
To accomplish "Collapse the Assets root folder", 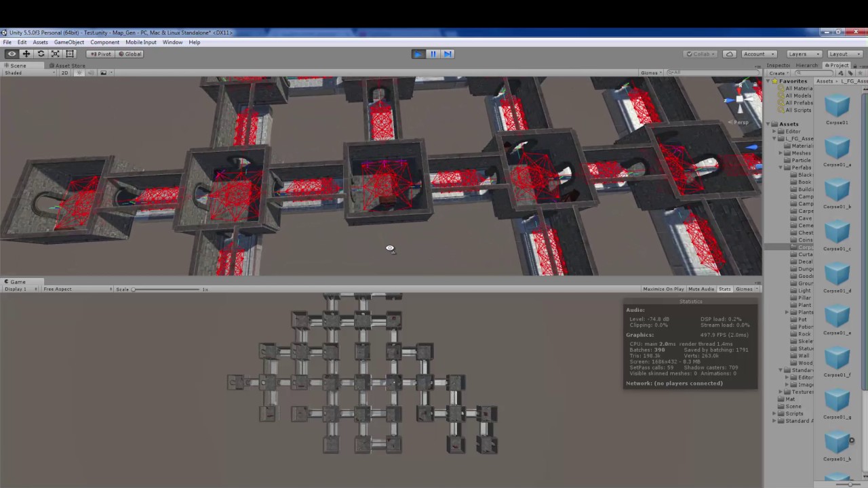I will click(769, 124).
